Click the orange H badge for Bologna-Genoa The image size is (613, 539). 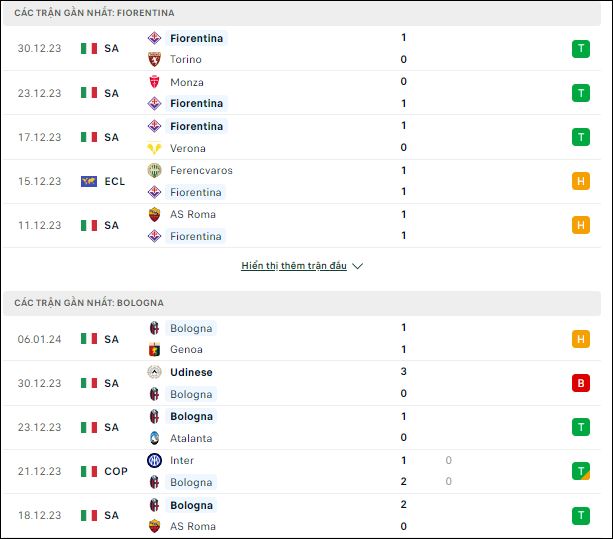pyautogui.click(x=581, y=339)
